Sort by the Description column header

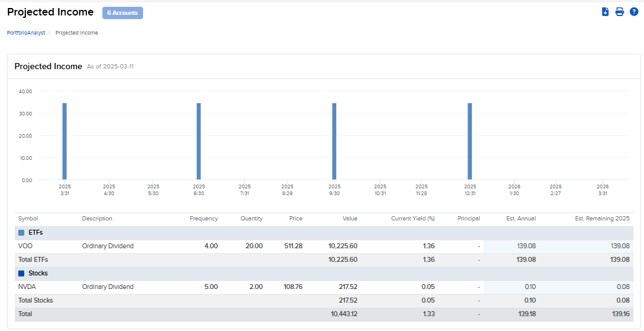tap(97, 219)
